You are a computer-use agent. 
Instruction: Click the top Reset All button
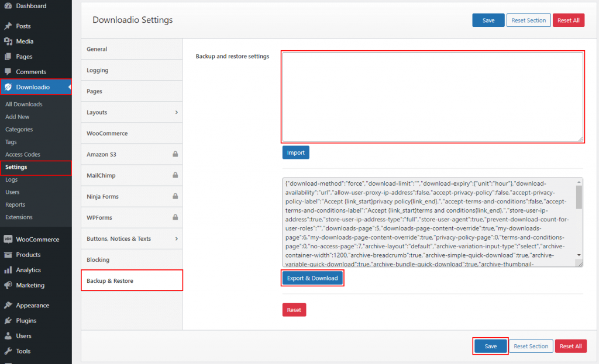(569, 20)
